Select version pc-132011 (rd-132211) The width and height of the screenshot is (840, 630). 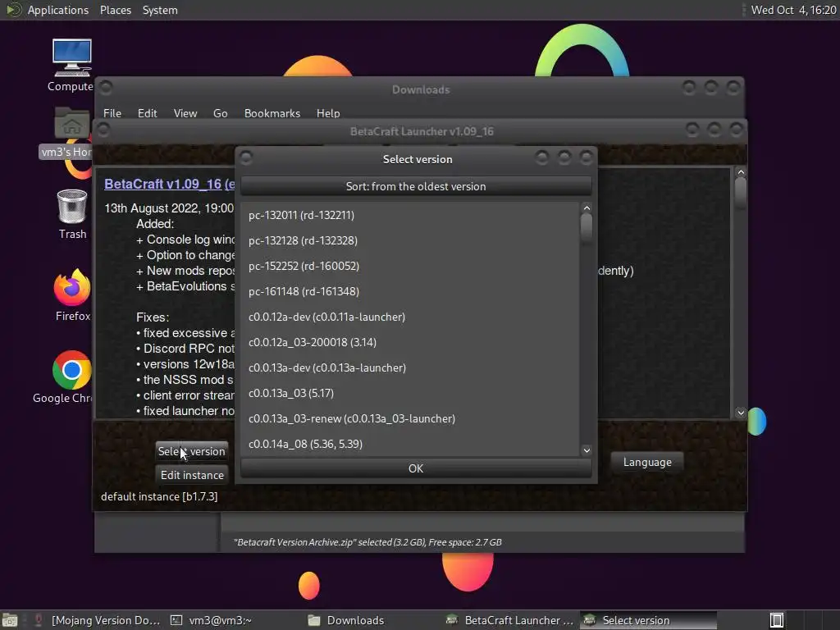coord(410,215)
